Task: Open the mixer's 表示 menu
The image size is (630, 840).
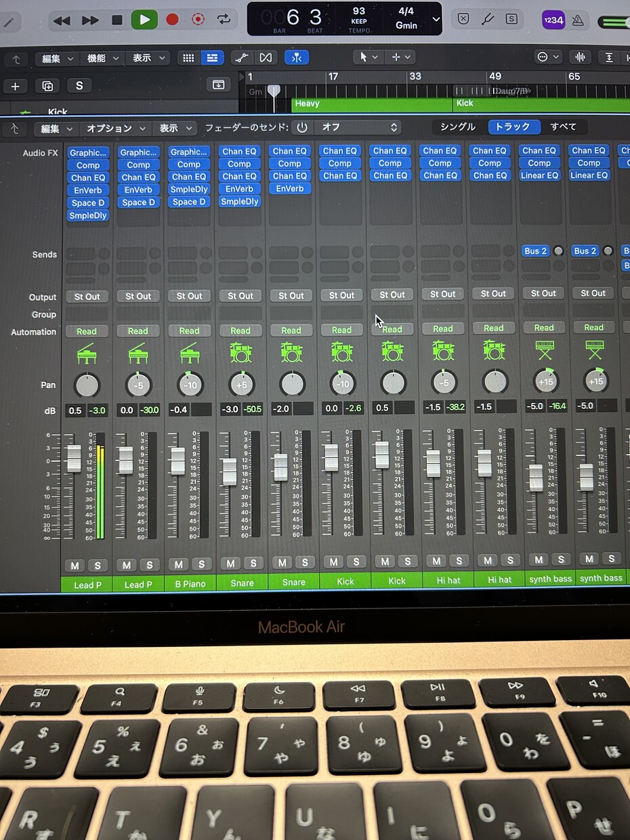Action: point(175,128)
